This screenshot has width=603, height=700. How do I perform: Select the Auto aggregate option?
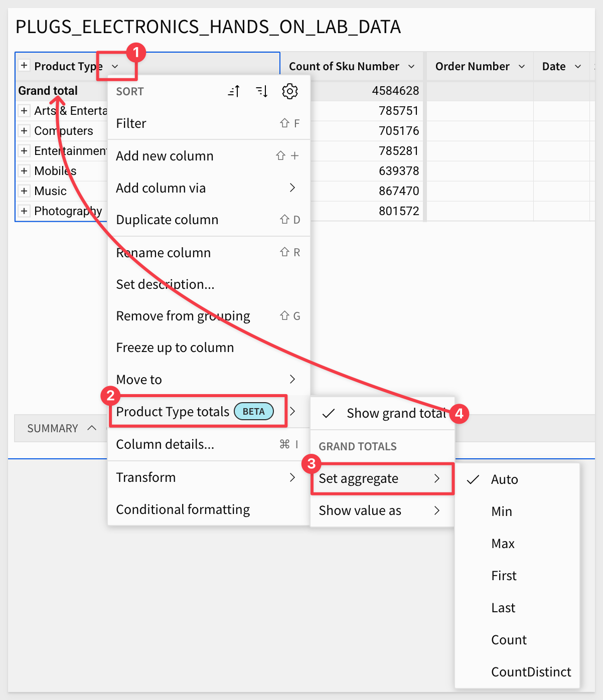point(504,479)
